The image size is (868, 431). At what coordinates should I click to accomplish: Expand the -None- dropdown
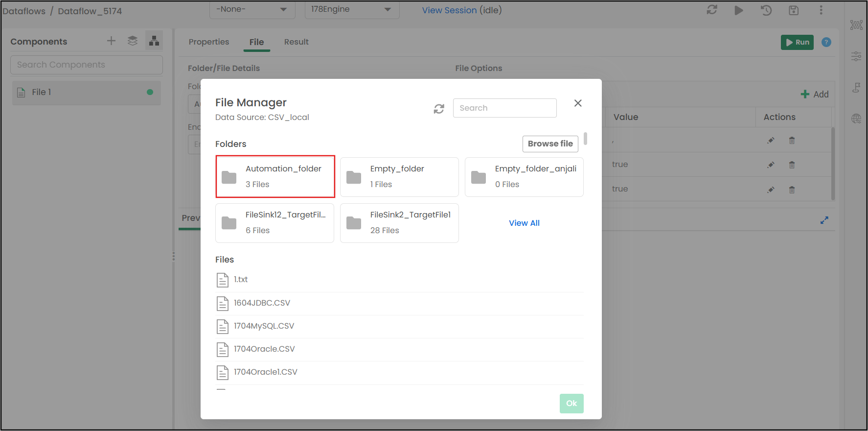coord(252,10)
